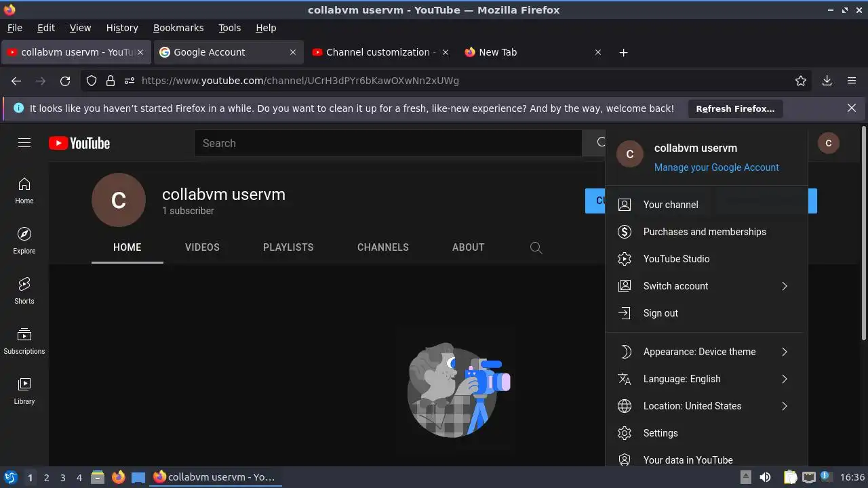Screen dimensions: 868x488
Task: Click the file manager taskbar icon
Action: pos(98,477)
